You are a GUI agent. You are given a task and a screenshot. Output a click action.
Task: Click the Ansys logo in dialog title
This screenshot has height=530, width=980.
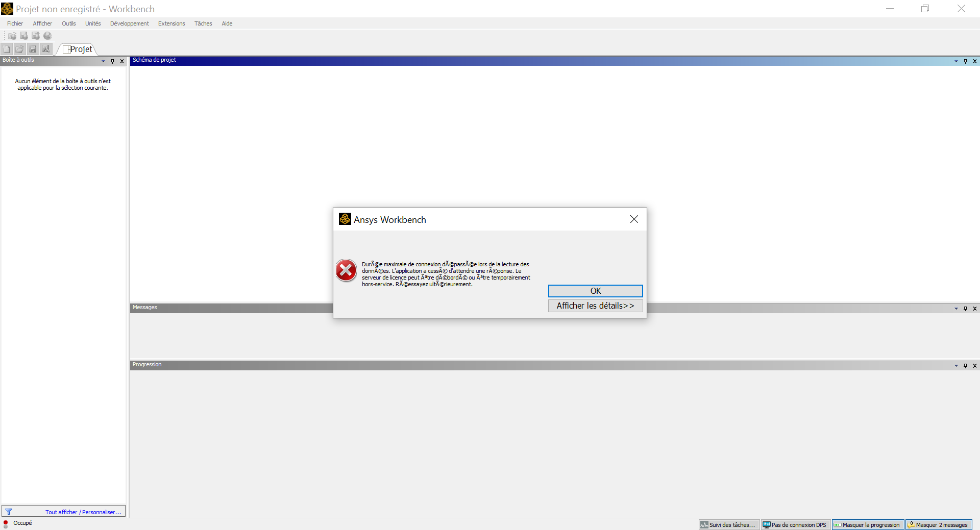(x=345, y=219)
